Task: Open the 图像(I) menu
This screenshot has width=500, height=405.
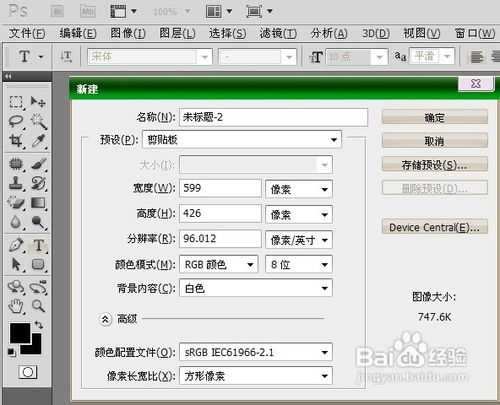Action: (x=128, y=33)
